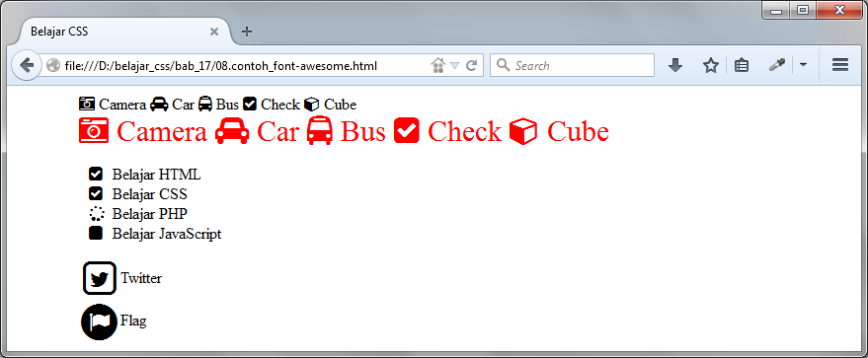The image size is (868, 358).
Task: Open the hamburger menu
Action: click(x=840, y=65)
